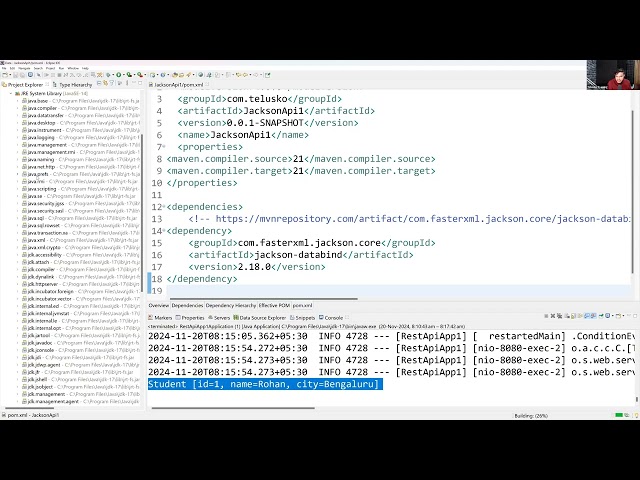Open the Navigate menu
This screenshot has height=480, width=640.
(x=24, y=68)
